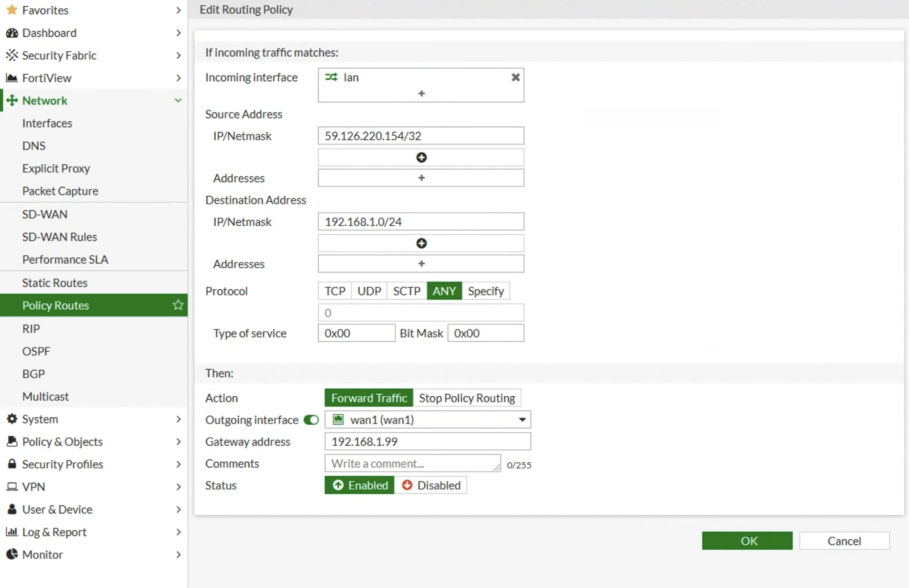
Task: Add destination Addresses with the plus icon
Action: pos(421,264)
